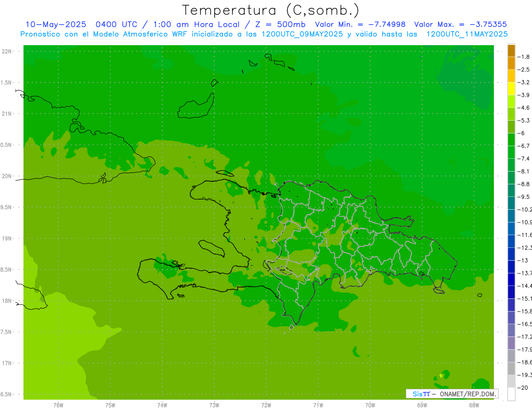The height and width of the screenshot is (411, 532).
Task: Click the '-2.5' colorbar value
Action: coord(524,70)
